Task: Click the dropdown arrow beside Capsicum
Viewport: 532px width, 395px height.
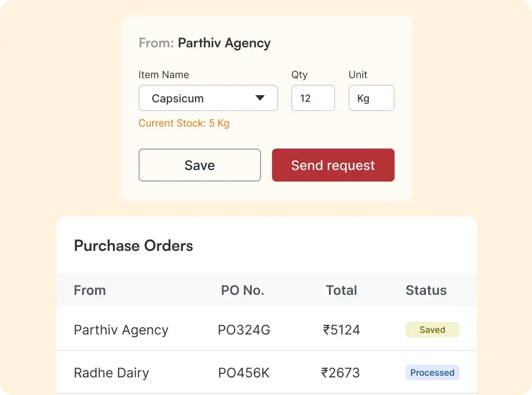Action: coord(259,98)
